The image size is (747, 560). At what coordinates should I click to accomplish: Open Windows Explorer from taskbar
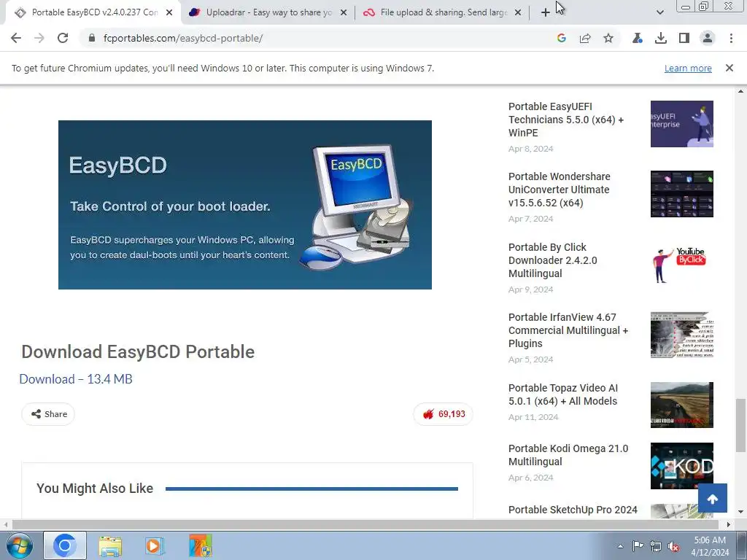(110, 545)
